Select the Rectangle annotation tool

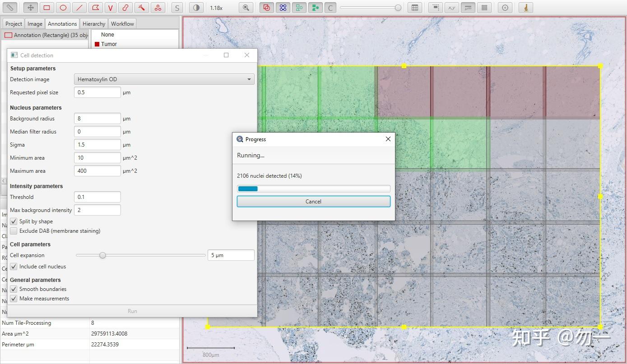coord(46,8)
